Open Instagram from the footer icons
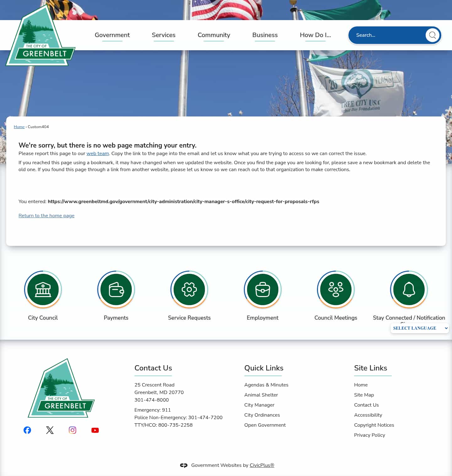This screenshot has width=452, height=476. [73, 430]
